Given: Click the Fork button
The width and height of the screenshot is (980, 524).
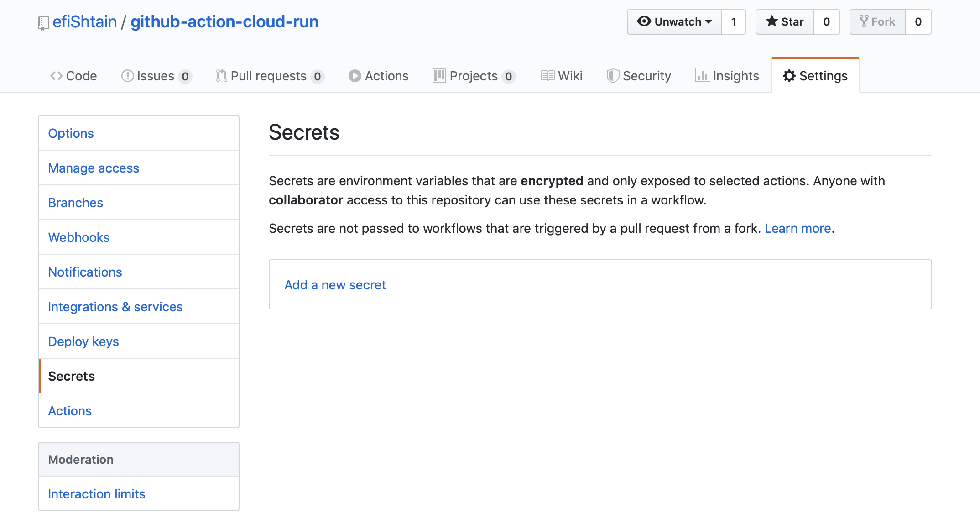Looking at the screenshot, I should pos(877,22).
